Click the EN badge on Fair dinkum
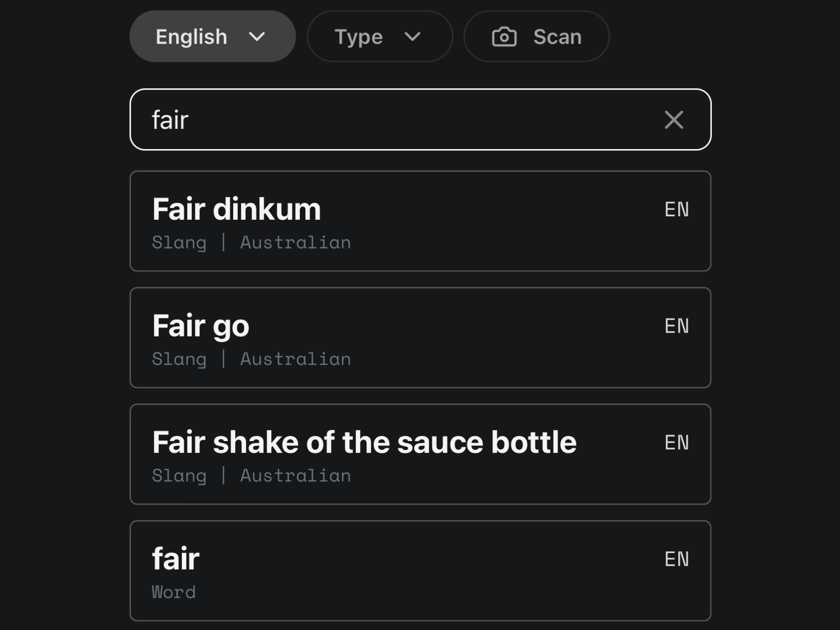This screenshot has height=630, width=840. 677,209
